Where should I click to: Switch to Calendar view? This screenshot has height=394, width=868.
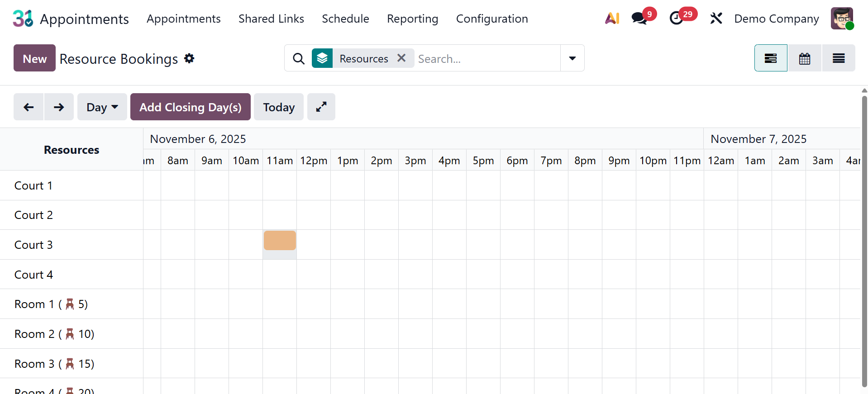[805, 58]
